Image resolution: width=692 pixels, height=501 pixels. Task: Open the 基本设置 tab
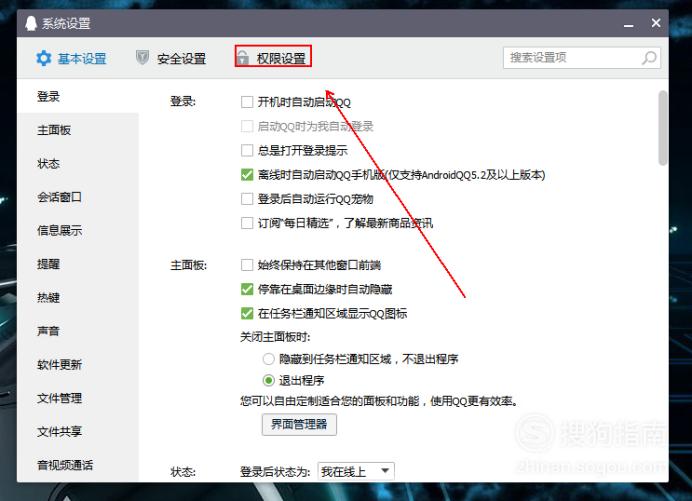coord(71,58)
